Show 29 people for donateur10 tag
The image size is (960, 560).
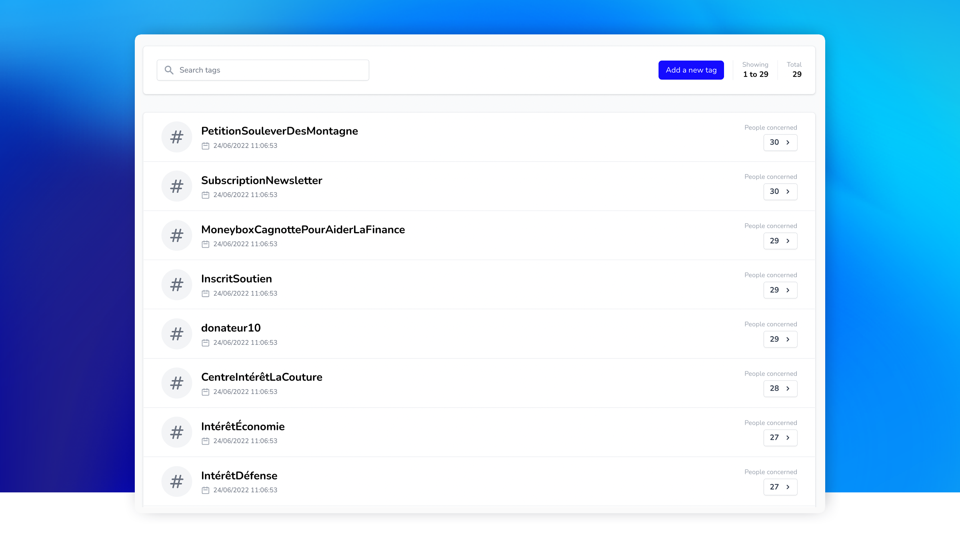[x=780, y=339]
